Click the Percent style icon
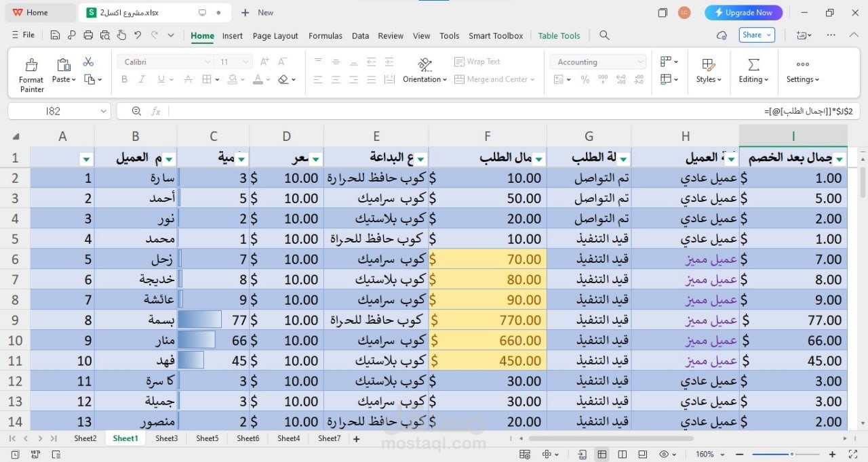Image resolution: width=868 pixels, height=462 pixels. 587,79
